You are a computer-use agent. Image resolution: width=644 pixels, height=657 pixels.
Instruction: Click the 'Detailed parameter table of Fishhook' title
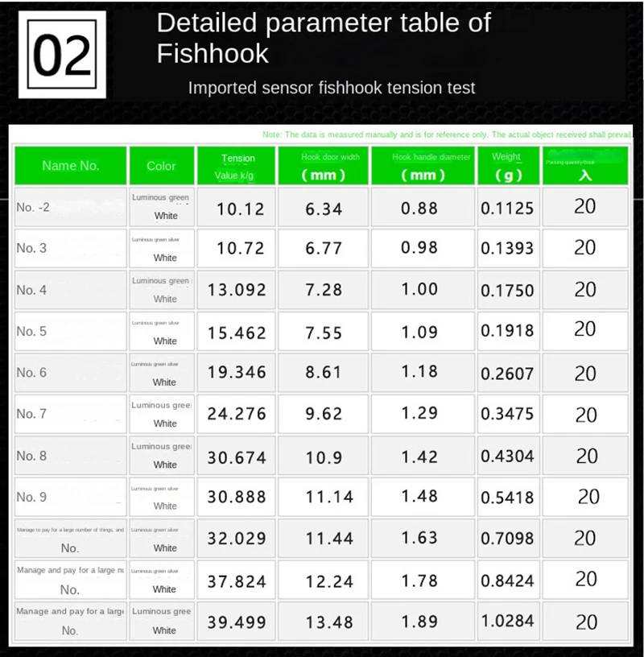(323, 38)
